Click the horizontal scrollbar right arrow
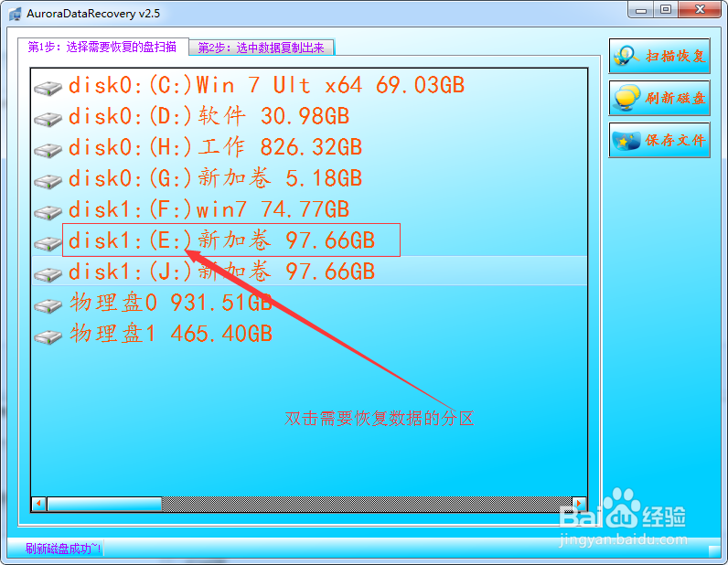Viewport: 728px width, 565px height. click(579, 503)
